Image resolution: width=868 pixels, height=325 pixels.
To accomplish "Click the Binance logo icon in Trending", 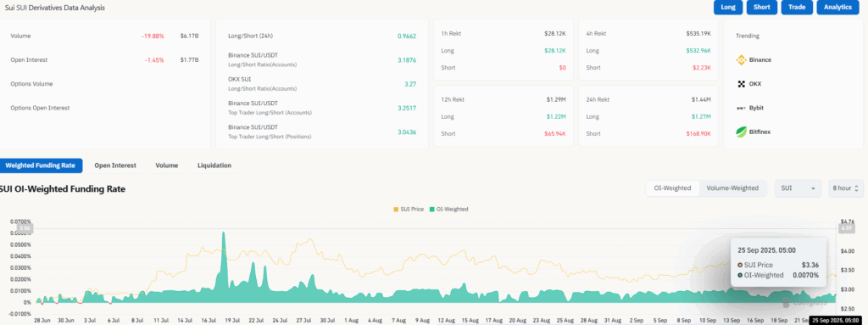I will [741, 60].
